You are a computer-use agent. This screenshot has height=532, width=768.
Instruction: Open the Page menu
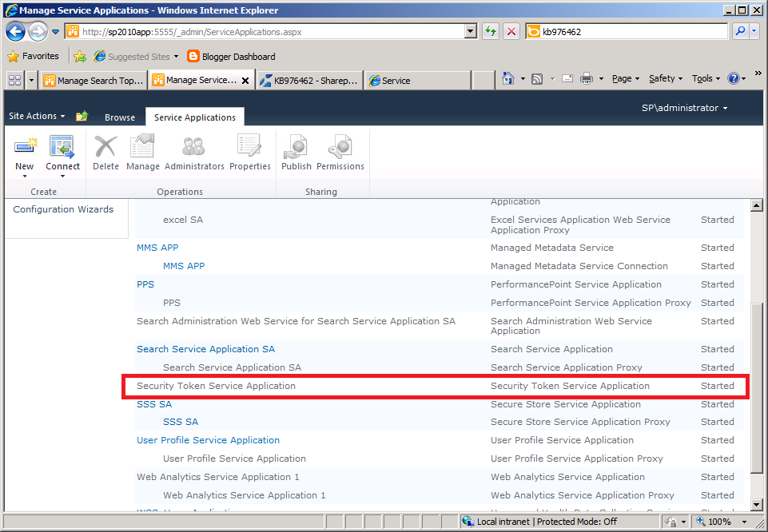coord(626,78)
